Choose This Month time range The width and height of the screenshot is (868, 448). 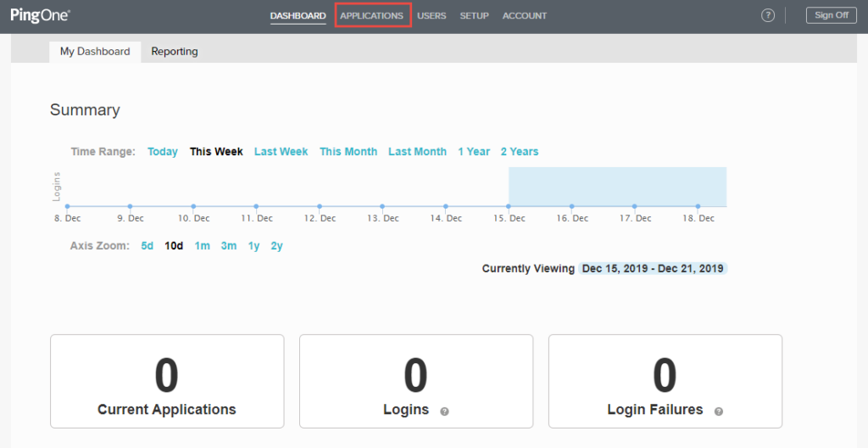pyautogui.click(x=348, y=152)
